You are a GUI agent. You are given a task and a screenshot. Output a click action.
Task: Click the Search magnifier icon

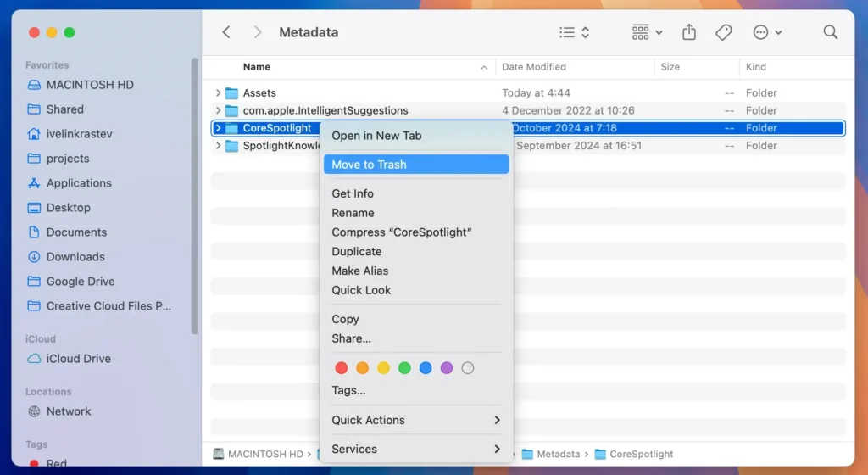point(830,32)
